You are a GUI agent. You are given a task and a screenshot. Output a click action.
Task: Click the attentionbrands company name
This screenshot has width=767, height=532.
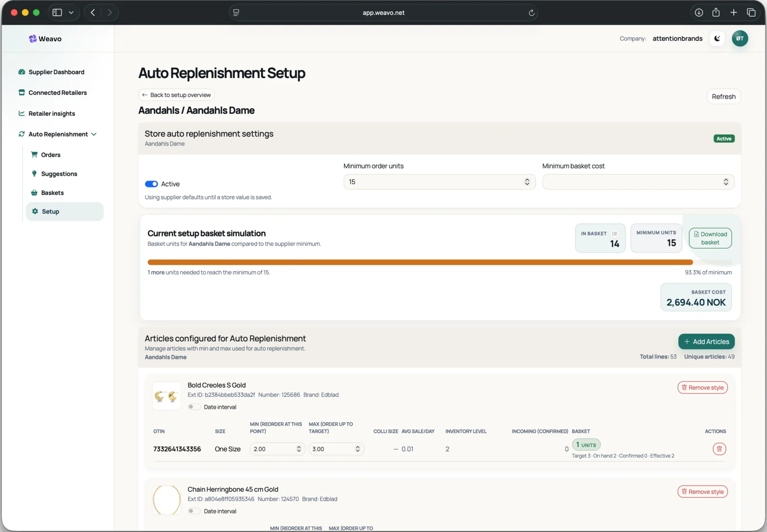(x=677, y=38)
